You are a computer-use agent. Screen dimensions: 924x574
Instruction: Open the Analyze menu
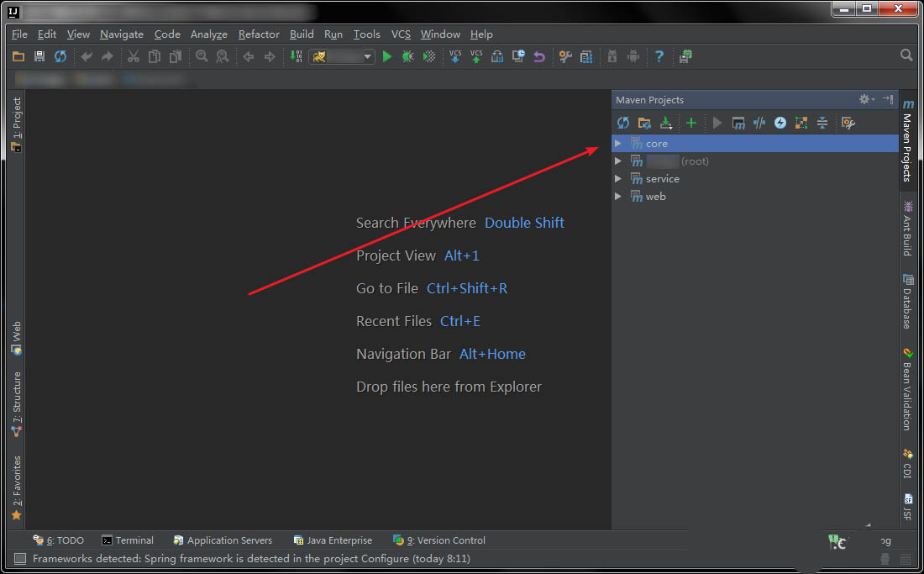tap(208, 34)
